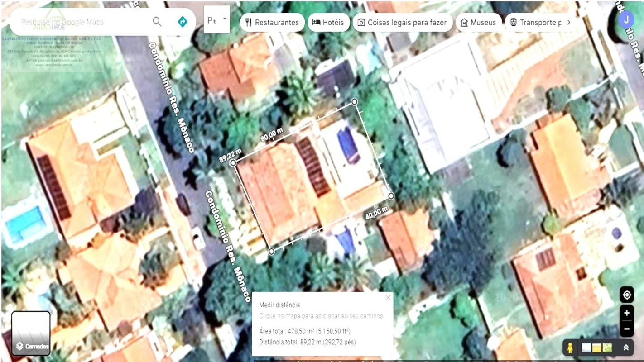
Task: Click the Coisas legais para fazer chip
Action: (402, 22)
